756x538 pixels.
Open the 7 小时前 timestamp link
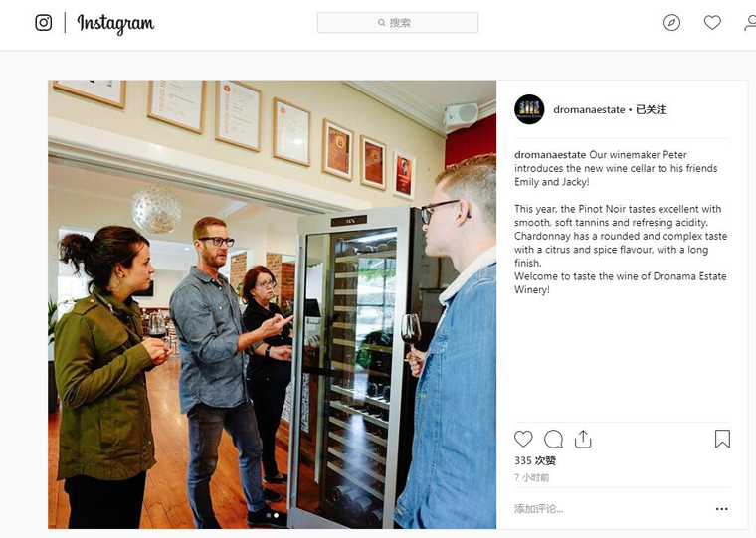[x=532, y=477]
